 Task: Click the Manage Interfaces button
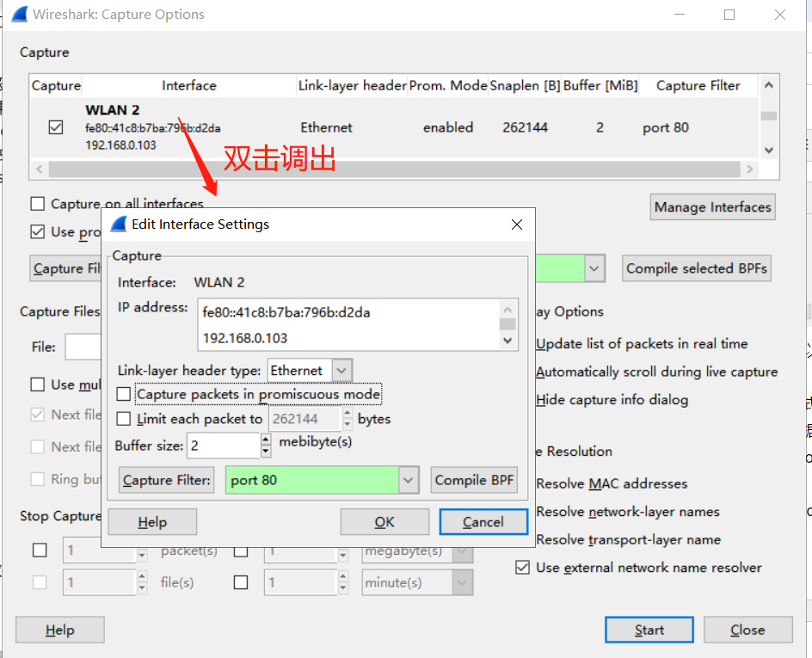712,207
